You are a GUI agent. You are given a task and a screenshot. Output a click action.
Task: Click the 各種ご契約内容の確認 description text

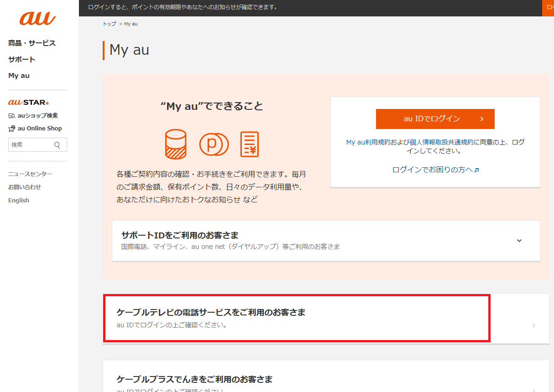point(211,187)
